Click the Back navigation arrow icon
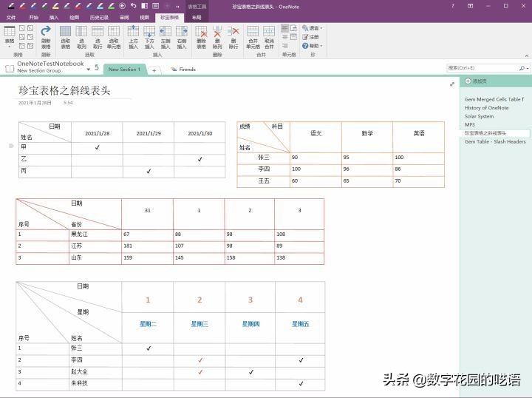 coord(123,6)
